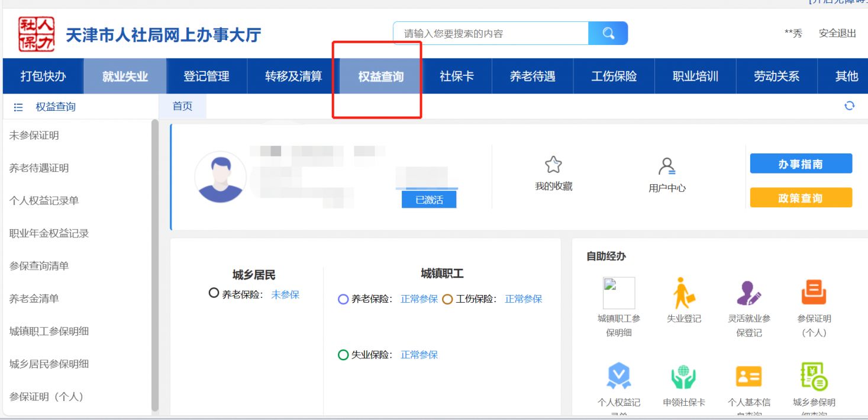Click 未参保 link under 城乡居民
This screenshot has height=420, width=868.
(x=285, y=294)
